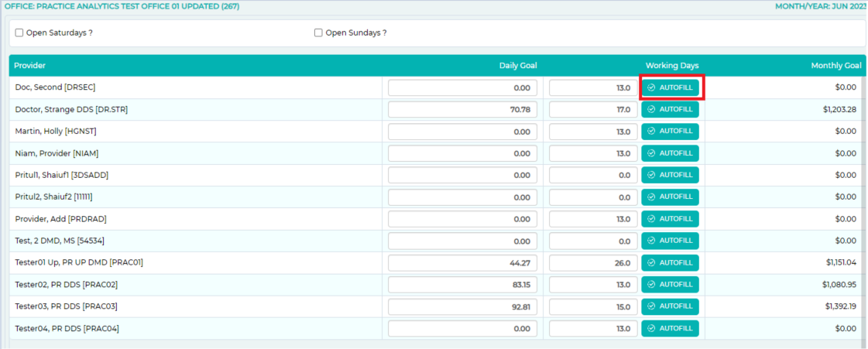Click Working Days field for Doc, Second
The height and width of the screenshot is (349, 868).
point(592,87)
